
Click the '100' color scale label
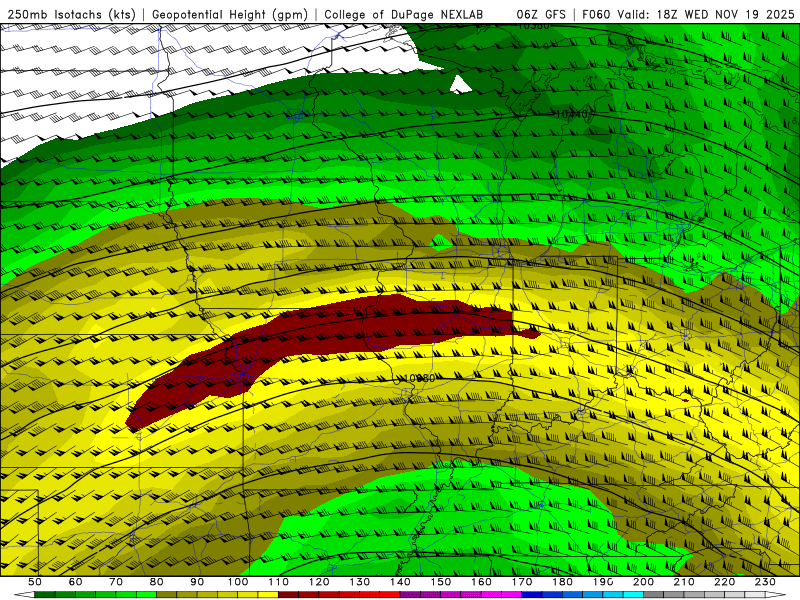click(238, 582)
